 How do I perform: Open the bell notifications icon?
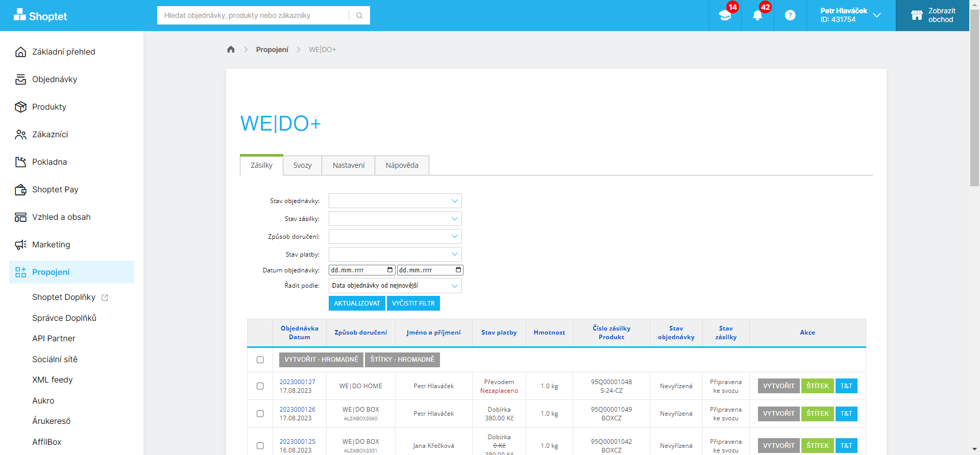click(x=757, y=15)
